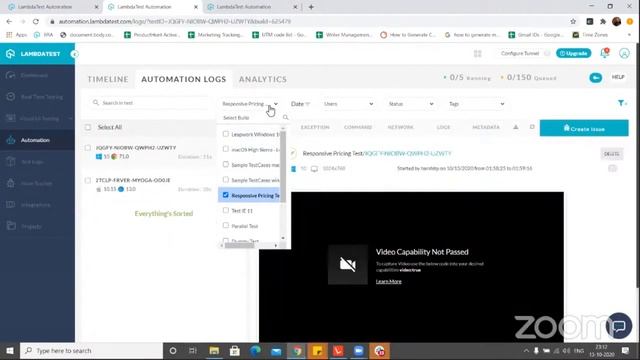Open the Zoom app on the taskbar
This screenshot has width=640, height=360.
coord(358,351)
